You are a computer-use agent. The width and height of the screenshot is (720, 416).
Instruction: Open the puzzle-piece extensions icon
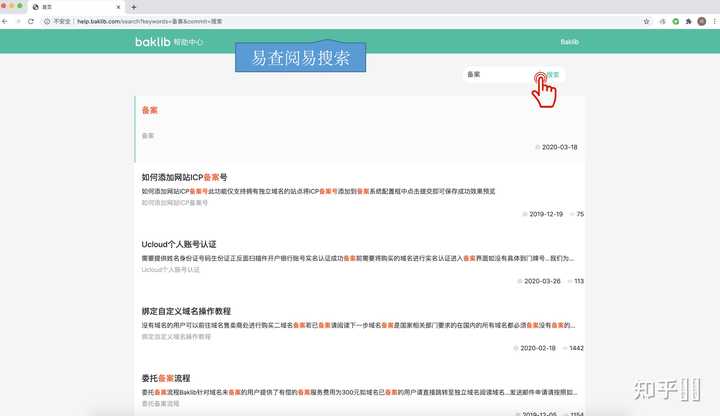(688, 21)
